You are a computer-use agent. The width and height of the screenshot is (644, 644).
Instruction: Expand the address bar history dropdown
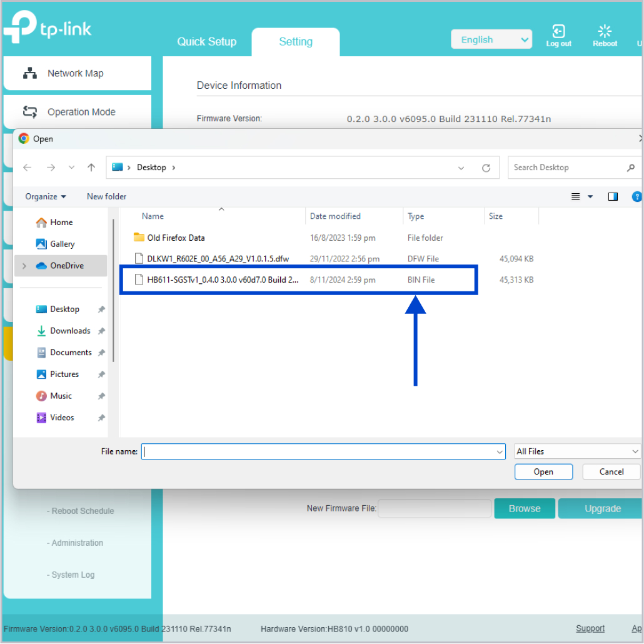click(x=461, y=168)
